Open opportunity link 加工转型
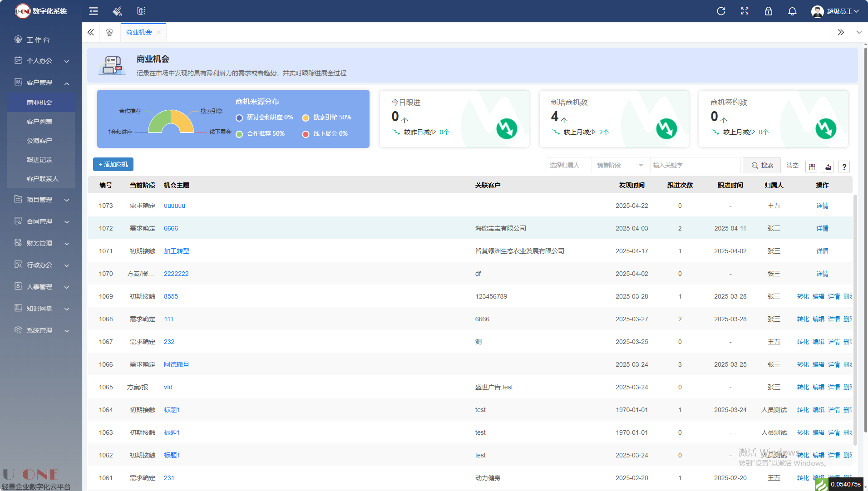Viewport: 868px width, 491px height. (177, 251)
